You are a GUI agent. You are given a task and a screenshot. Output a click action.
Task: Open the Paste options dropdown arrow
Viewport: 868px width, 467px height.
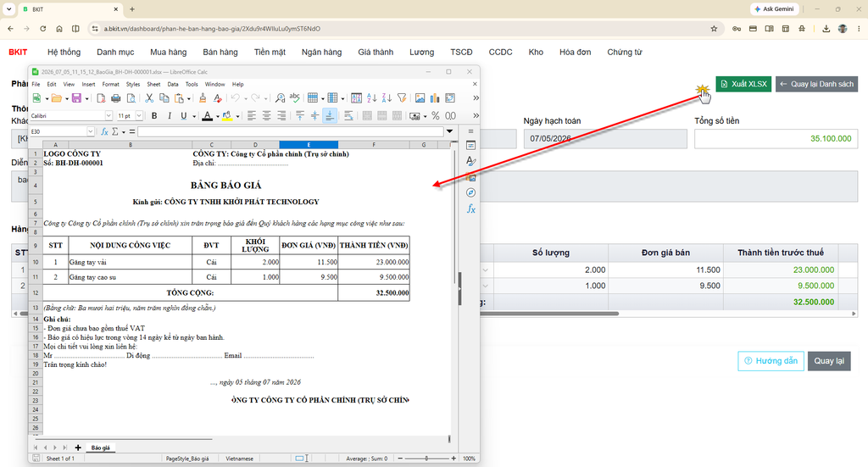click(189, 98)
